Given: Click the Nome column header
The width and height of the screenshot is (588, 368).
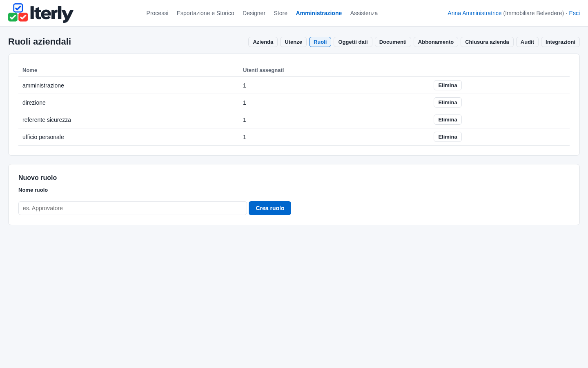Looking at the screenshot, I should click(x=30, y=70).
